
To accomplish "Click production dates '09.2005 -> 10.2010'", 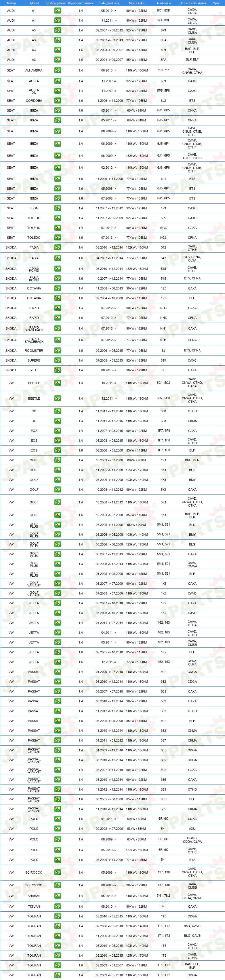I will coord(109,652).
